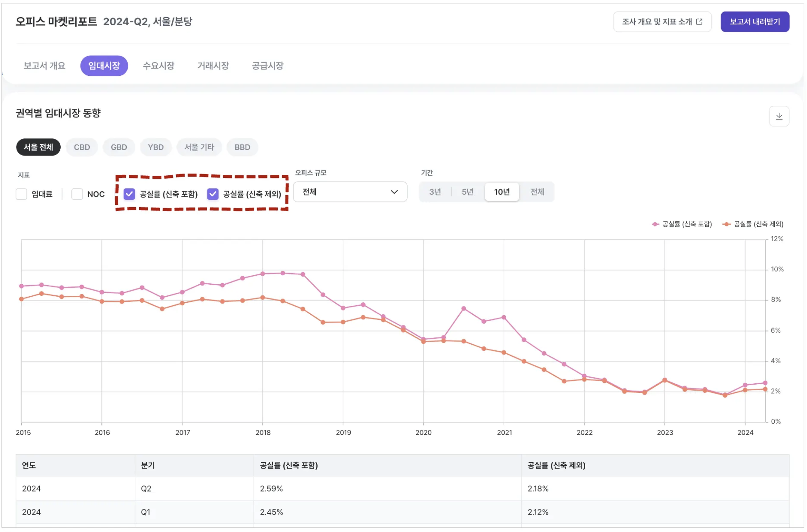Viewport: 807px width, 532px height.
Task: Set period to 3년
Action: tap(435, 192)
